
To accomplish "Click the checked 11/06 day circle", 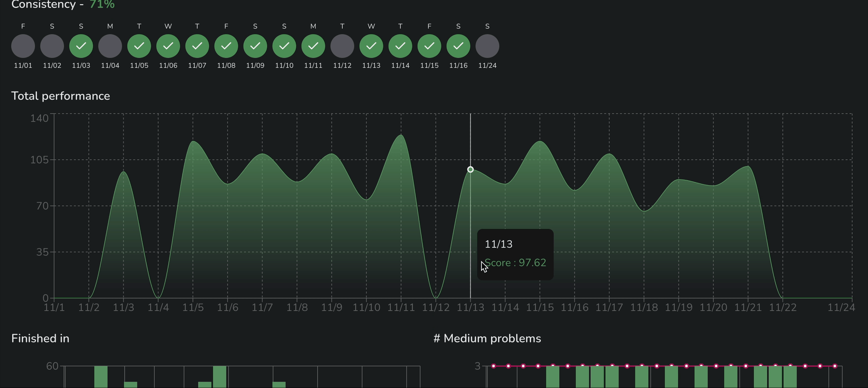I will pos(168,46).
